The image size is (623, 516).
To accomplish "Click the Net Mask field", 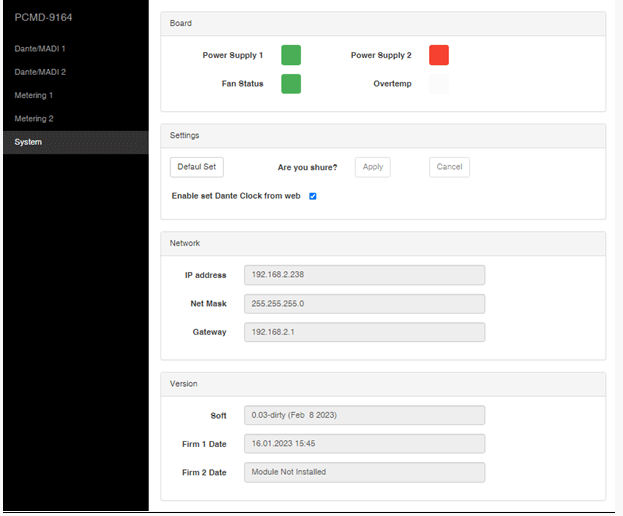I will point(364,303).
